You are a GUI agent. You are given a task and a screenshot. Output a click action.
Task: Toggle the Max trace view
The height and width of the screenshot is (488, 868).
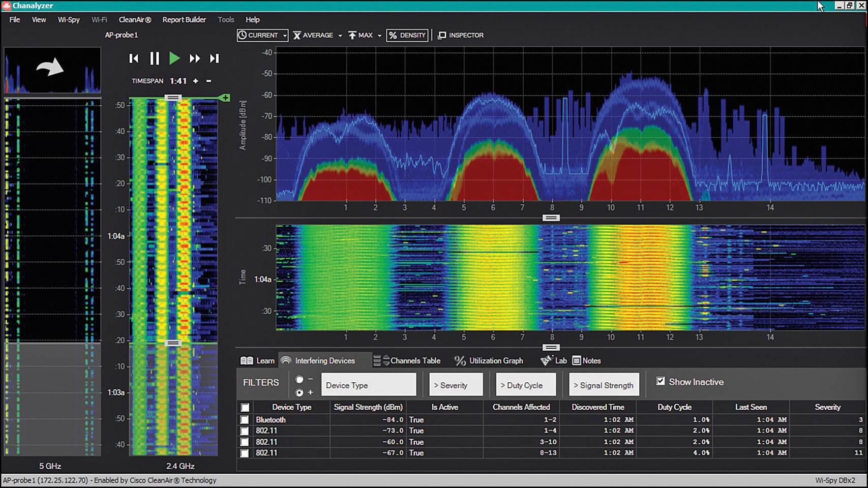pos(361,35)
